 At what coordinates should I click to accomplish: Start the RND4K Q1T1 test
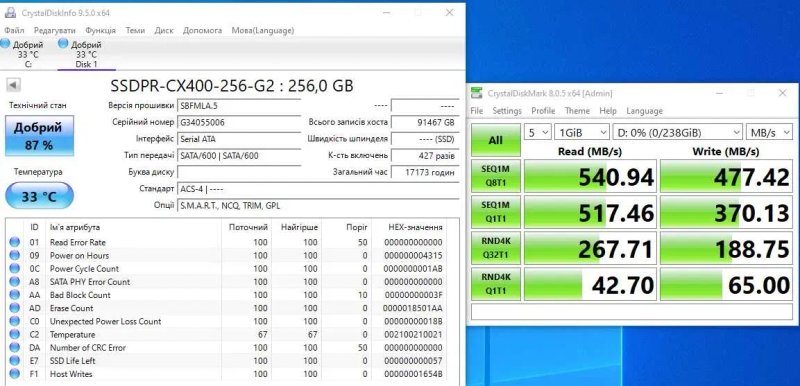coord(495,284)
